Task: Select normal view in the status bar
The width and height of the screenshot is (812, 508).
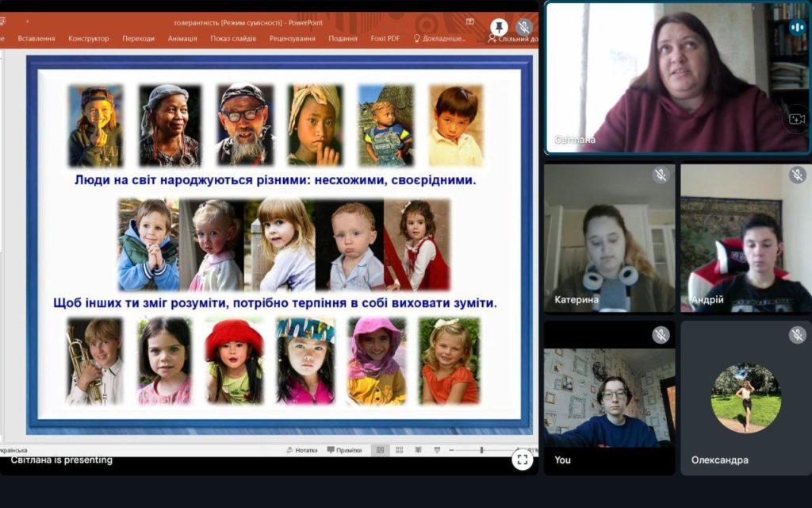Action: (380, 450)
